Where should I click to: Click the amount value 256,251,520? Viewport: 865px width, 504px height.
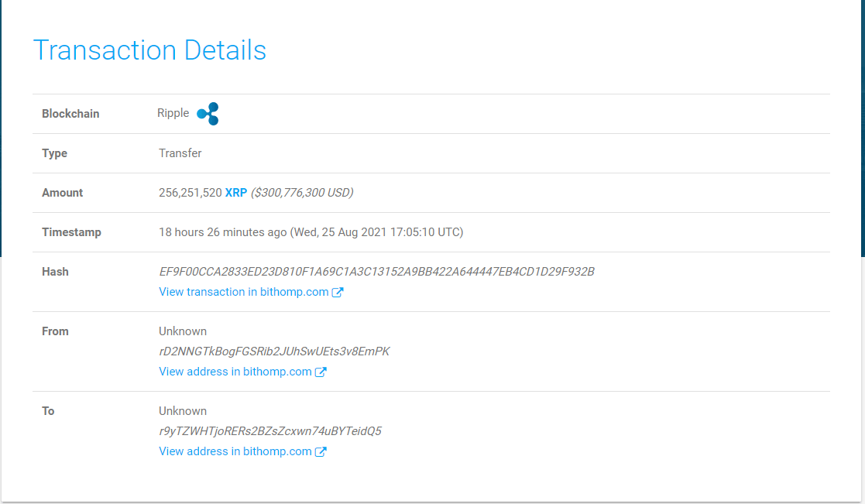(191, 193)
